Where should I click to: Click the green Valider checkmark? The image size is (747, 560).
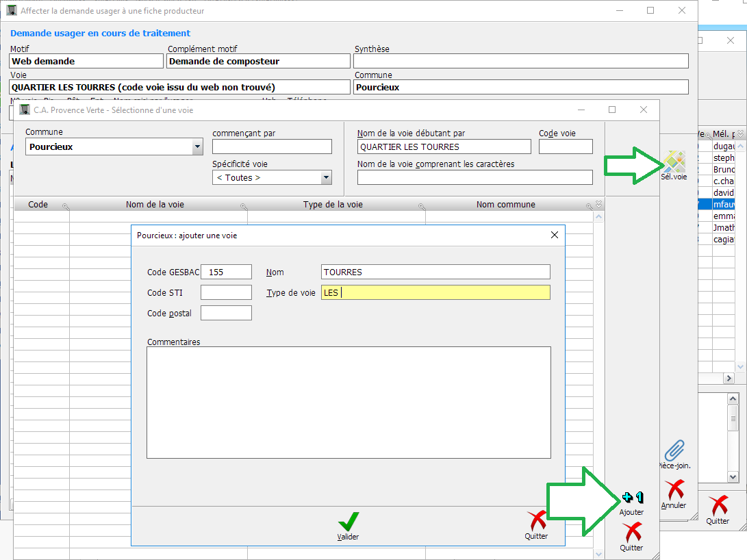[x=348, y=522]
